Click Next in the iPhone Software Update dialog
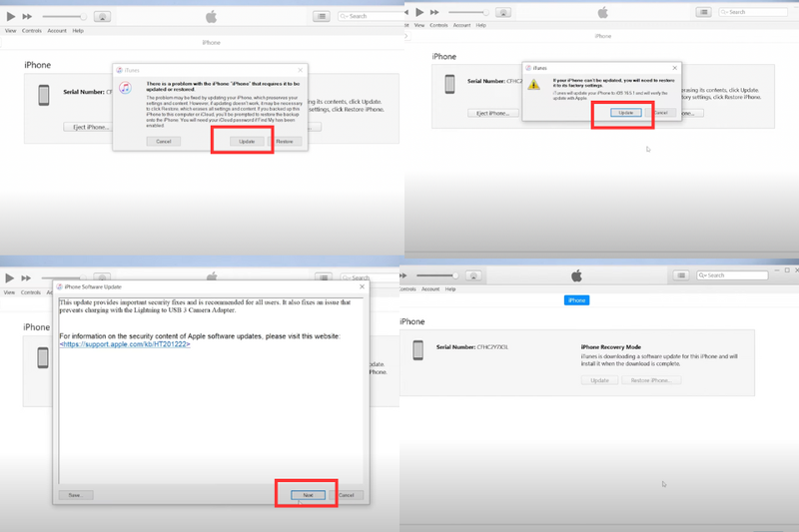Image resolution: width=799 pixels, height=532 pixels. tap(308, 495)
